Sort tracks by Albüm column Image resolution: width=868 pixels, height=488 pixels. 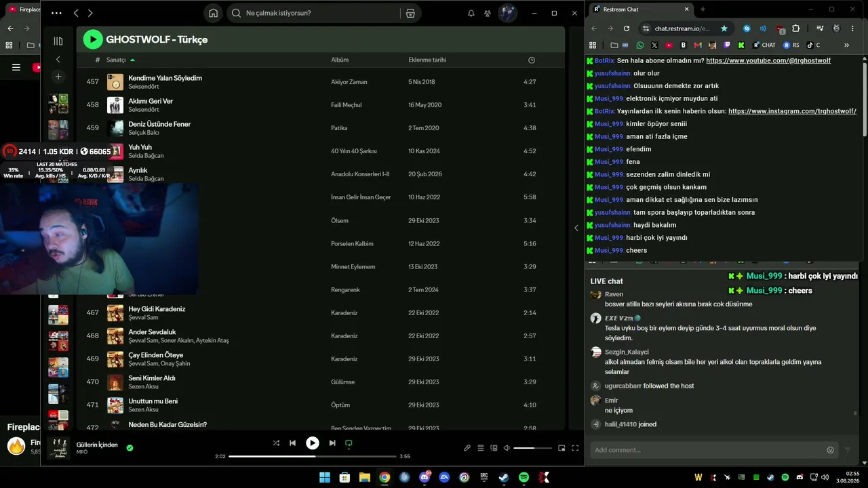coord(340,60)
